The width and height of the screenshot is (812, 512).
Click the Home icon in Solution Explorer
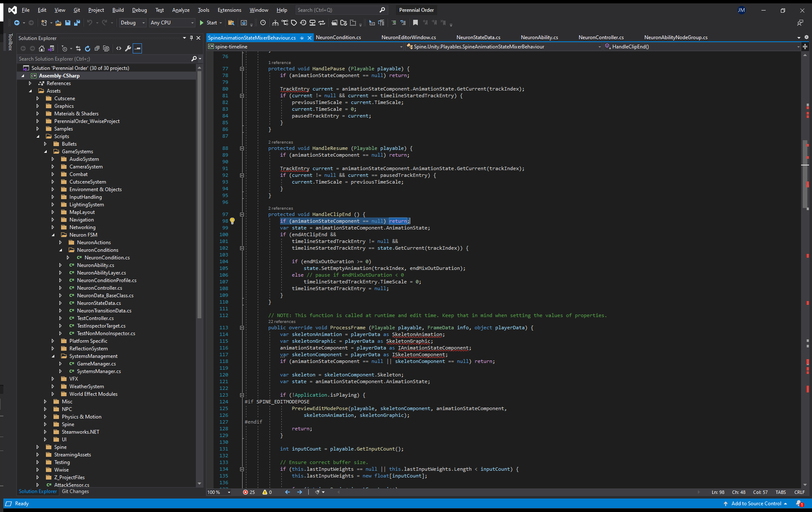[42, 48]
